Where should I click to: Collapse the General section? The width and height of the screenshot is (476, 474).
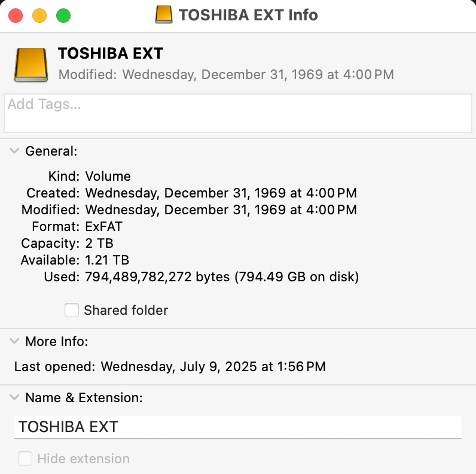[14, 151]
